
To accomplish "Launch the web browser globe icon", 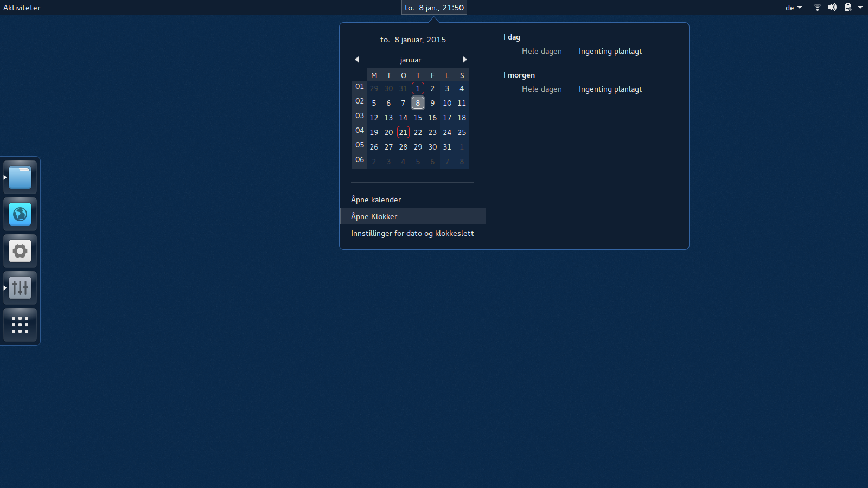I will tap(20, 214).
